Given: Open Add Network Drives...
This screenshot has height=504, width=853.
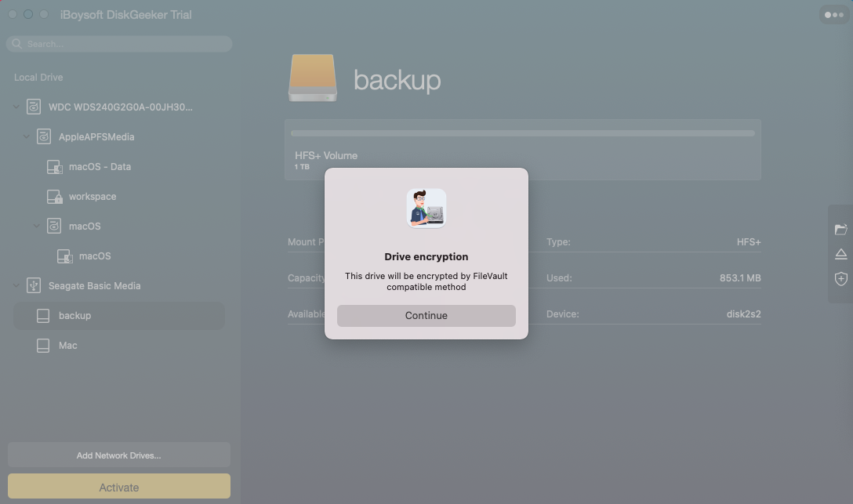Looking at the screenshot, I should [119, 455].
